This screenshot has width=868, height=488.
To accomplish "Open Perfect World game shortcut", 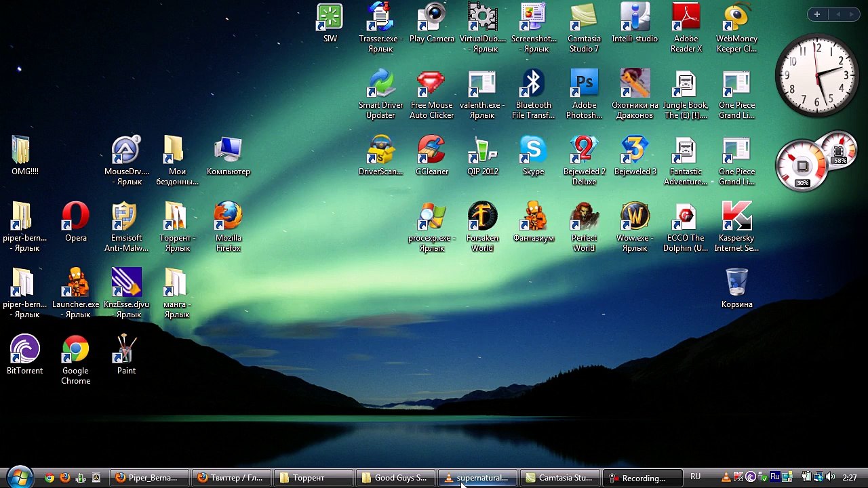I will click(x=584, y=227).
